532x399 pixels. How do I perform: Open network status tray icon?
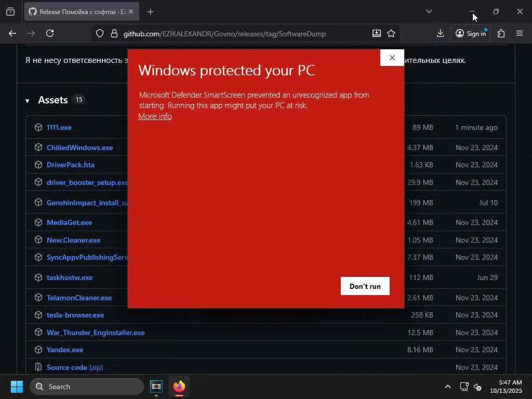click(464, 387)
